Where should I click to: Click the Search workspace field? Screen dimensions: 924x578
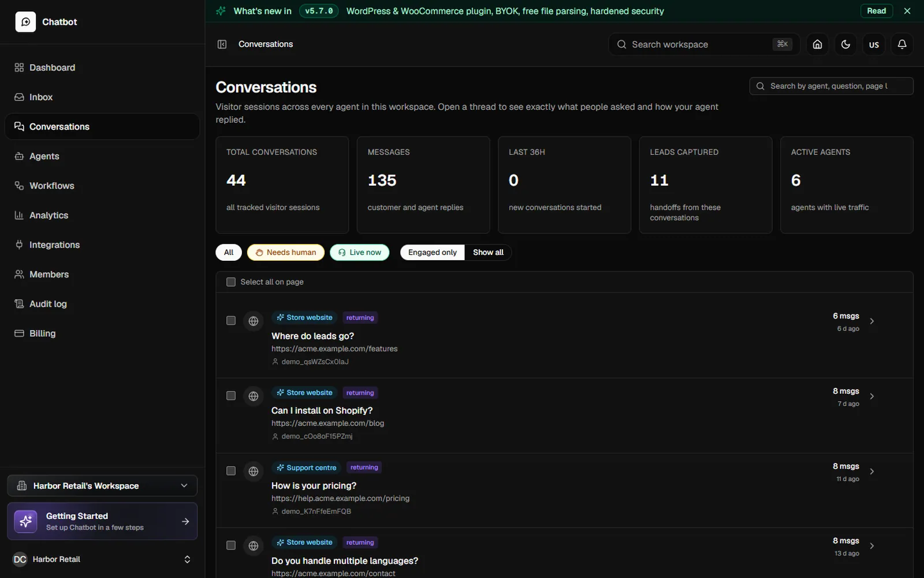[x=704, y=45]
